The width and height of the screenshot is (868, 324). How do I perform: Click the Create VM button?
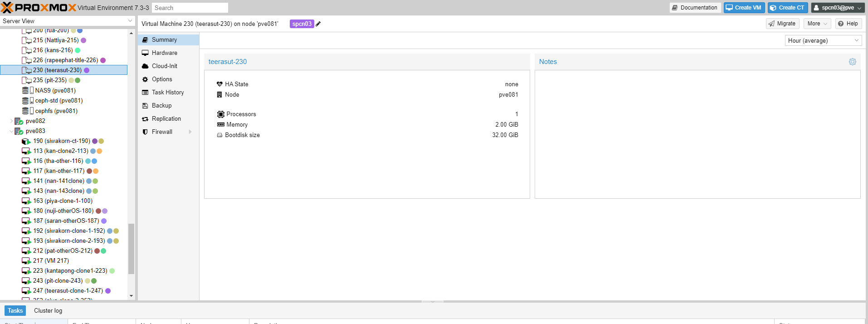tap(744, 8)
